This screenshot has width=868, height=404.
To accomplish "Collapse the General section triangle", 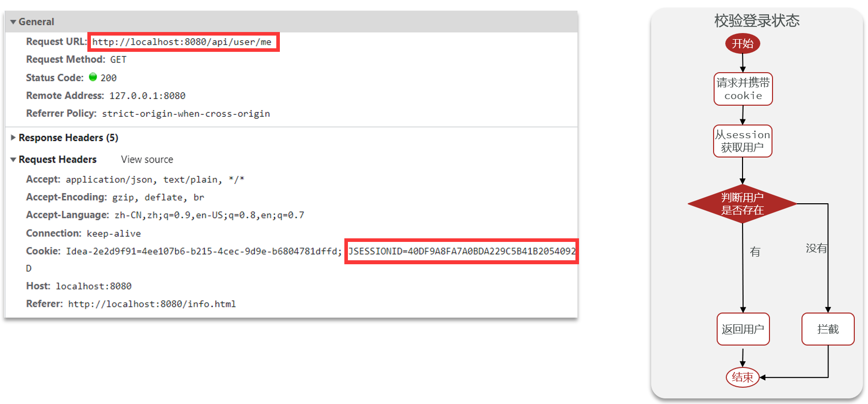I will (x=13, y=22).
